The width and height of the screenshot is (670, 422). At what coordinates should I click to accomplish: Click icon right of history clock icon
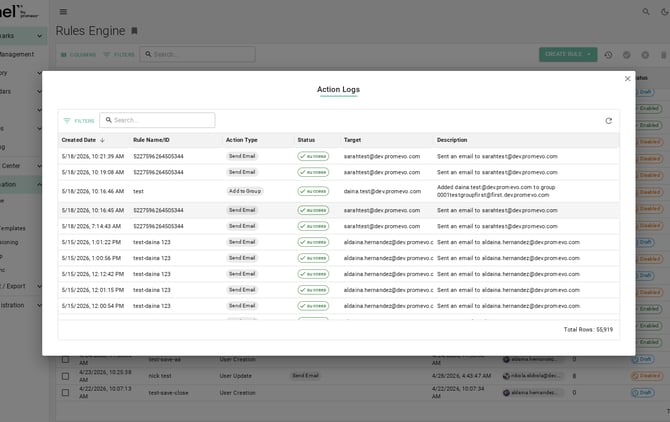point(626,55)
